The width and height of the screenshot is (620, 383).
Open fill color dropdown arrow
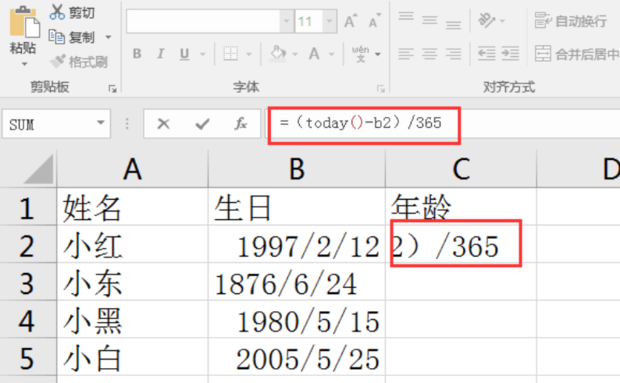pos(295,54)
